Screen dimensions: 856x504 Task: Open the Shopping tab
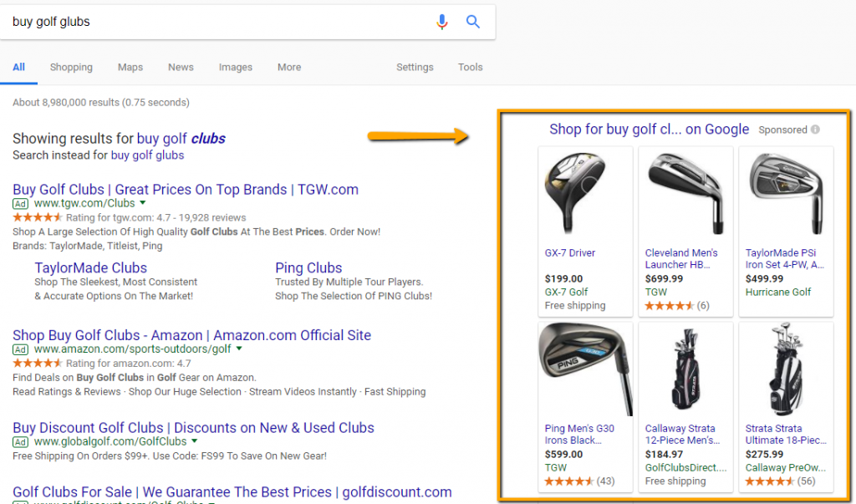click(x=71, y=67)
